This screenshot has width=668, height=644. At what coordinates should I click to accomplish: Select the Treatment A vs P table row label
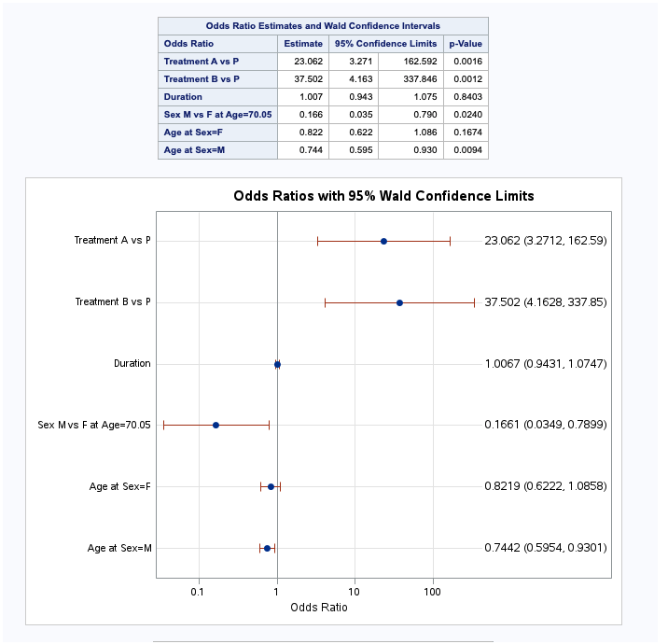(201, 62)
